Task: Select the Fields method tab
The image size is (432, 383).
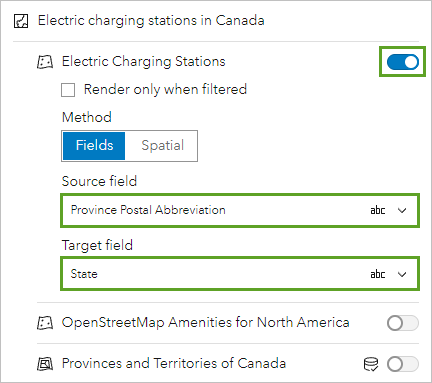Action: tap(94, 146)
